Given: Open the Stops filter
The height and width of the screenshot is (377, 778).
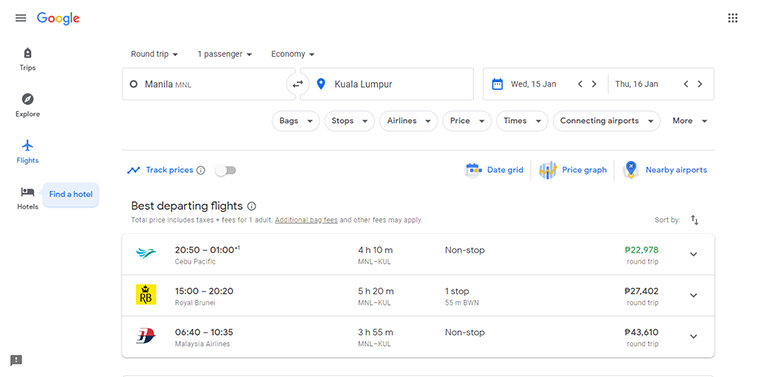Looking at the screenshot, I should pyautogui.click(x=349, y=121).
